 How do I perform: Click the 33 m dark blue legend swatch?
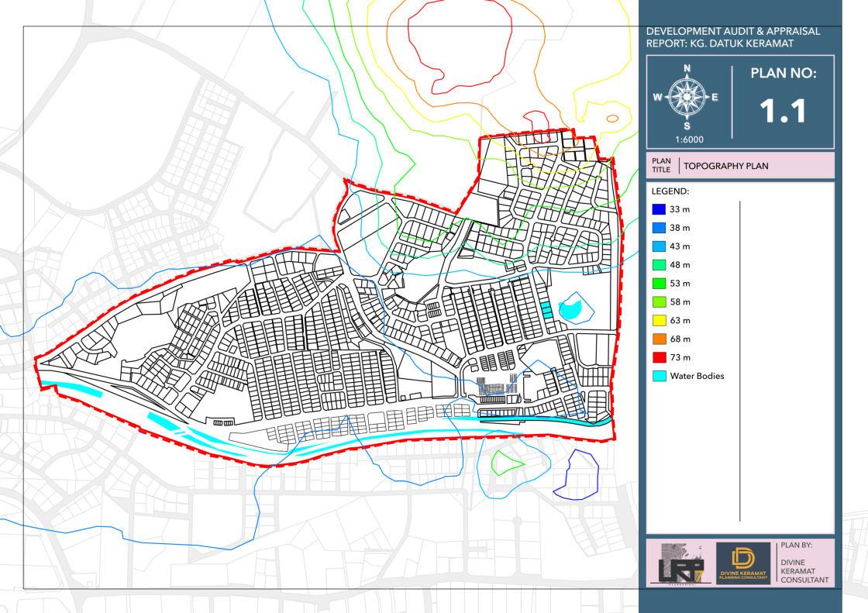[659, 209]
